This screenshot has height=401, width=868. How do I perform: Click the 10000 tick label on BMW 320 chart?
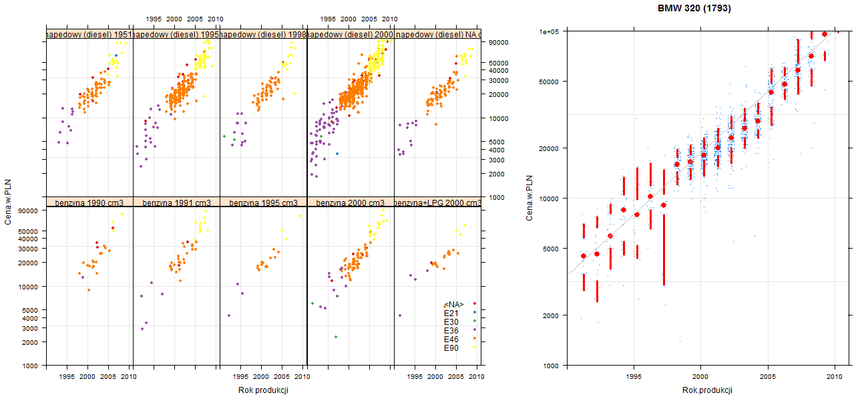tap(549, 198)
